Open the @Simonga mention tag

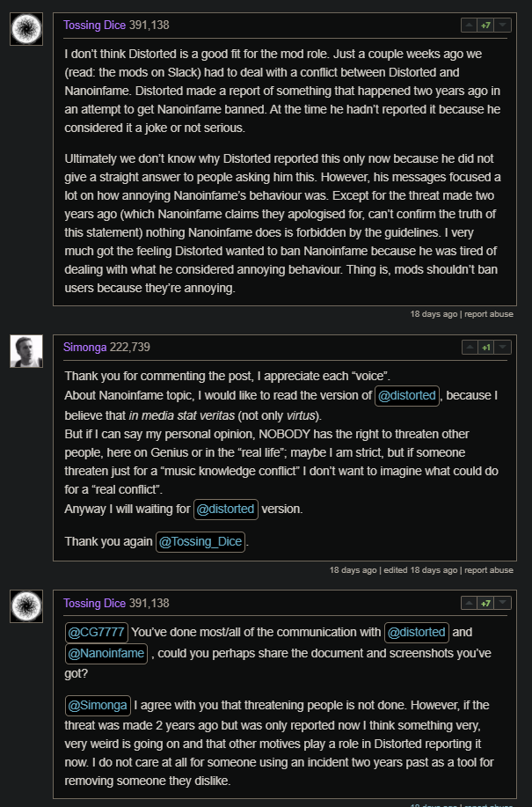98,706
